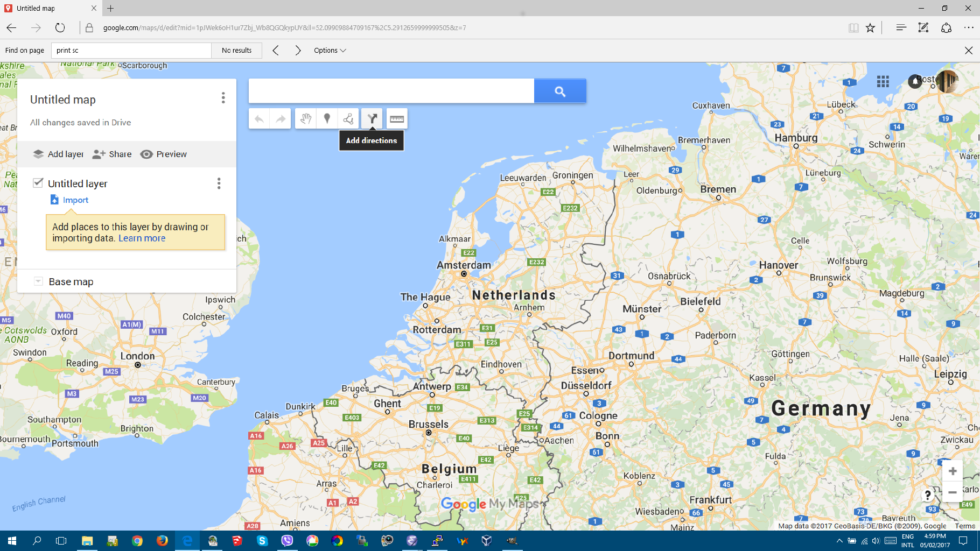Open the Google apps grid
Viewport: 980px width, 551px height.
[883, 81]
